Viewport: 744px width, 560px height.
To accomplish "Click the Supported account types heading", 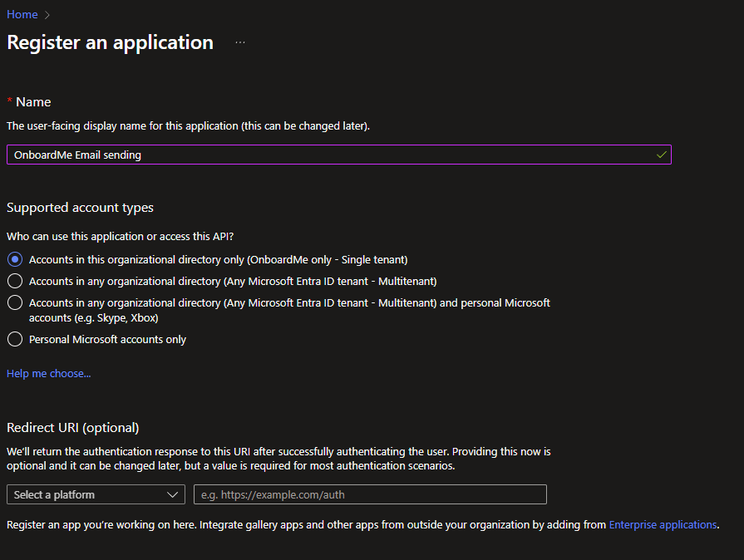I will [80, 208].
